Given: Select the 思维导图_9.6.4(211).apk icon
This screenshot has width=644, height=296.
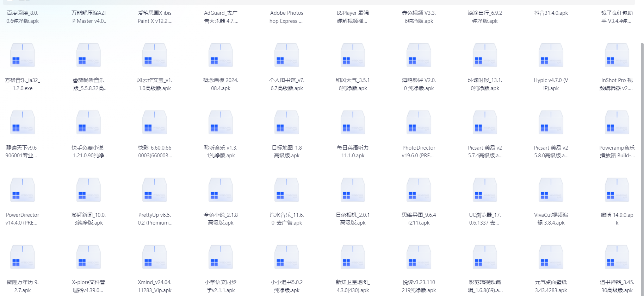Looking at the screenshot, I should click(x=419, y=190).
